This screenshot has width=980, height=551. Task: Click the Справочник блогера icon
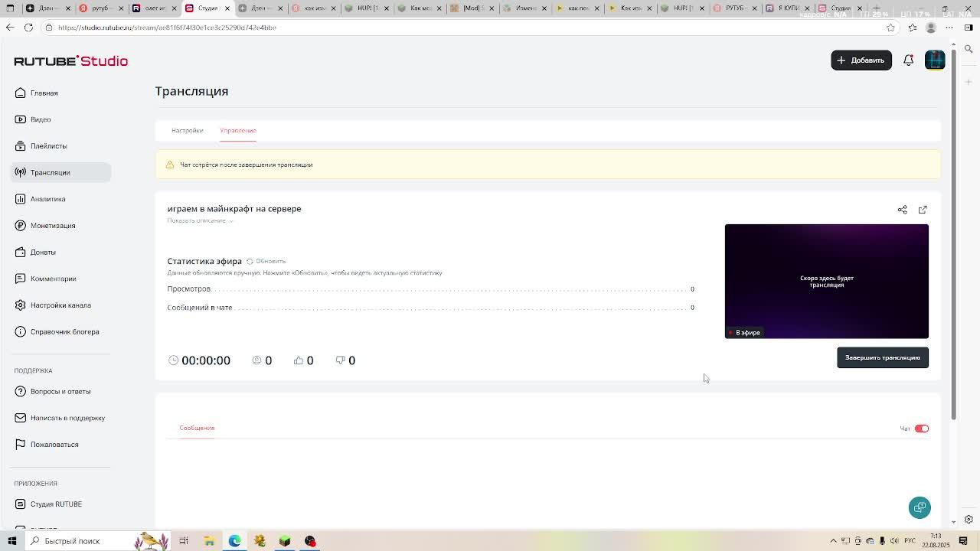(21, 331)
